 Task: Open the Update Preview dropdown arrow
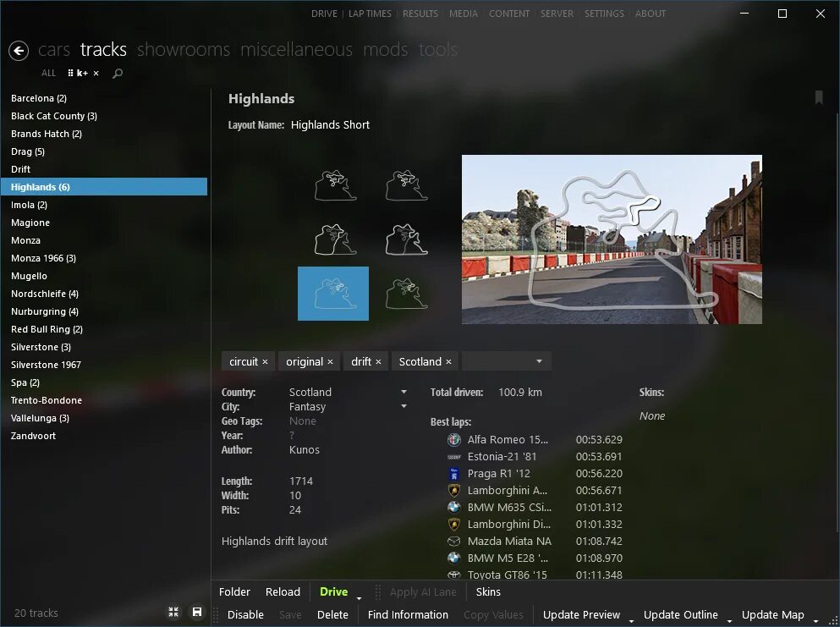point(632,620)
